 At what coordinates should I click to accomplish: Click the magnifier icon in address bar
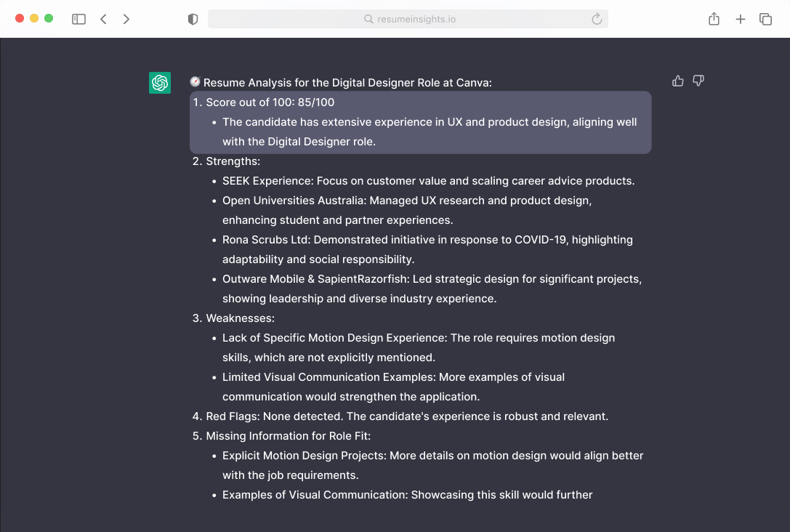pos(368,20)
